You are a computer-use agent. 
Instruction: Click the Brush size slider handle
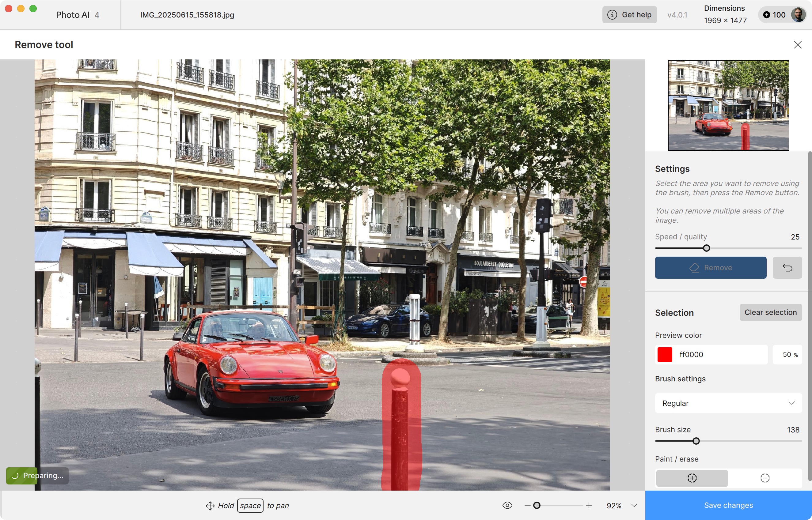pos(696,441)
